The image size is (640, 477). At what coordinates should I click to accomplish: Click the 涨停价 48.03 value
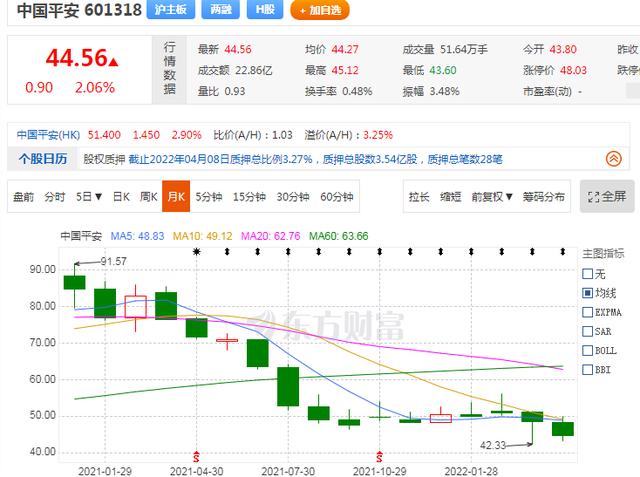[573, 70]
